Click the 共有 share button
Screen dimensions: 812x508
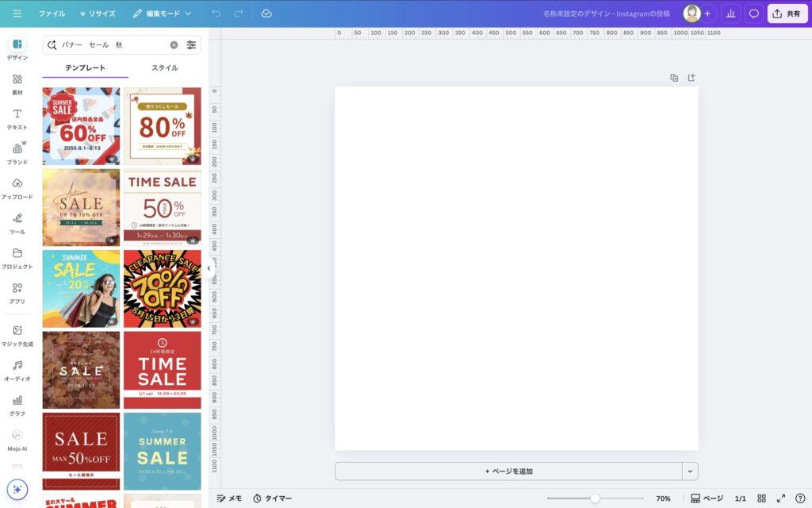pos(787,13)
